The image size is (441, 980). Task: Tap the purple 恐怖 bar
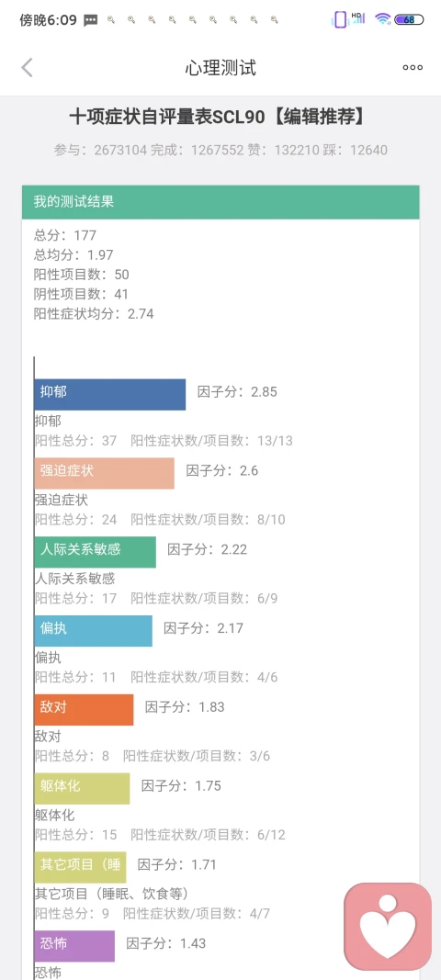[74, 946]
